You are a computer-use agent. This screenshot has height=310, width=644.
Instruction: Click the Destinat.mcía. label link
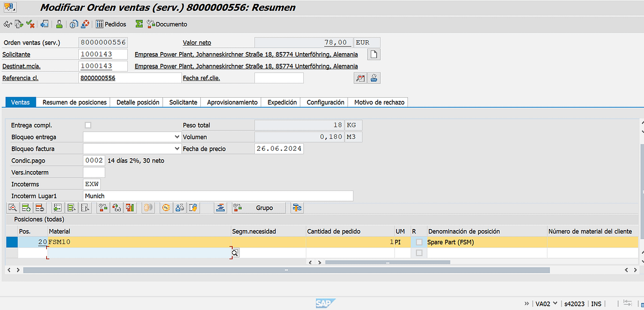(21, 66)
